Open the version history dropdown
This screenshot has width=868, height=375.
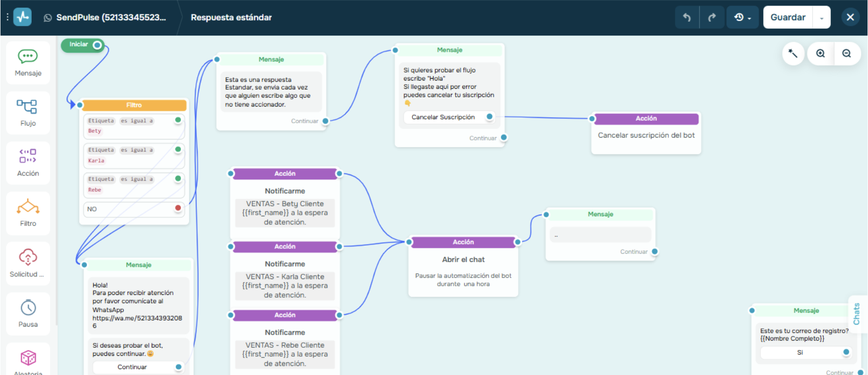(x=742, y=17)
